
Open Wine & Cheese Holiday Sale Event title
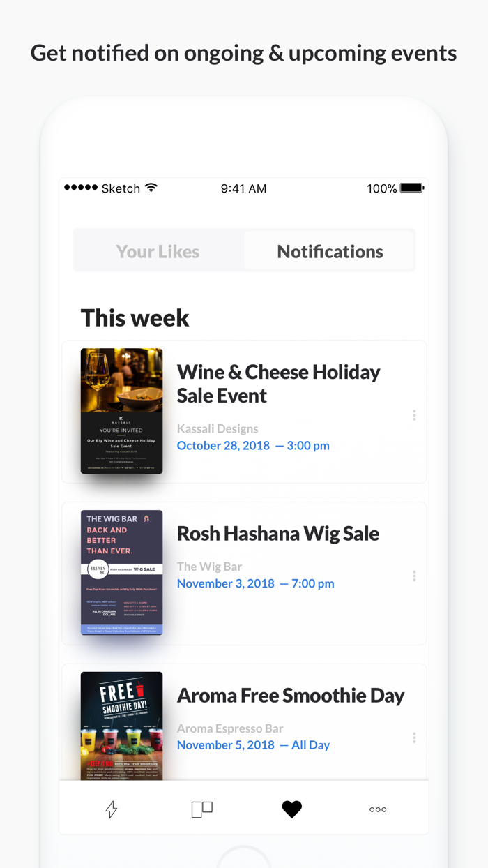pos(278,384)
